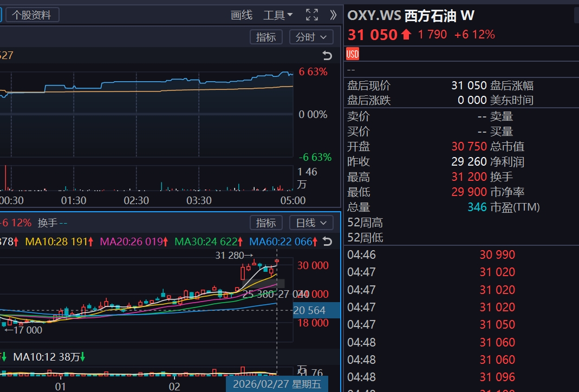579x392 pixels.
Task: Select the MA30:24 622 moving average label
Action: pyautogui.click(x=209, y=242)
